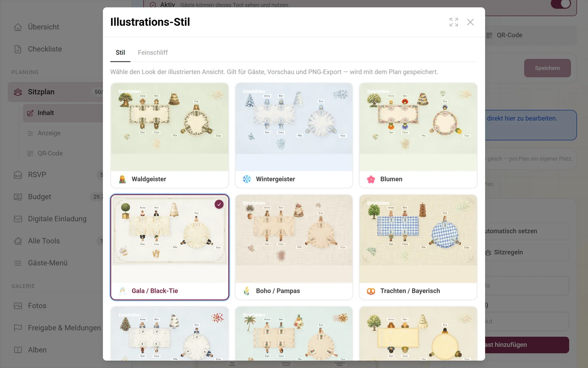The height and width of the screenshot is (368, 588).
Task: Click the Sitzplan people icon
Action: (x=18, y=92)
